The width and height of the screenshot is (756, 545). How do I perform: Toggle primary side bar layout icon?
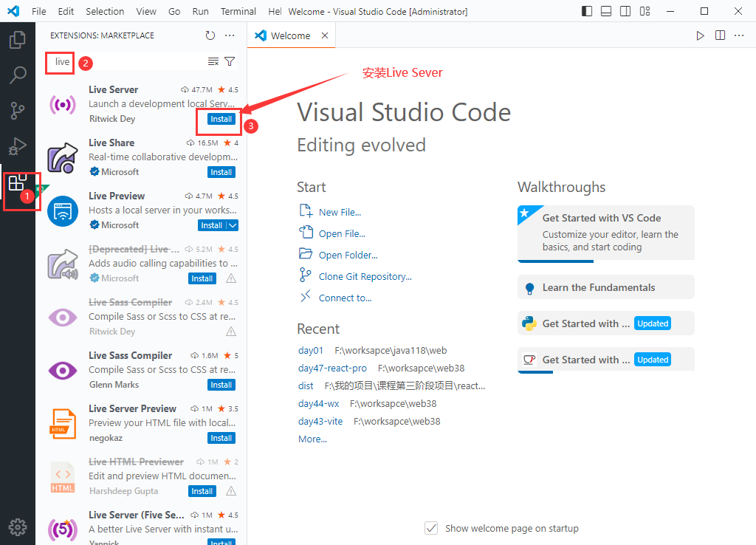coord(587,11)
